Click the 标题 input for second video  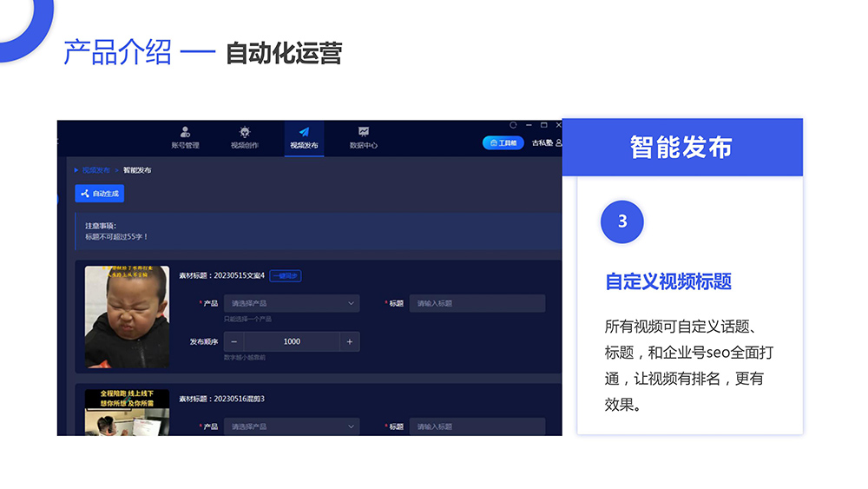point(477,426)
